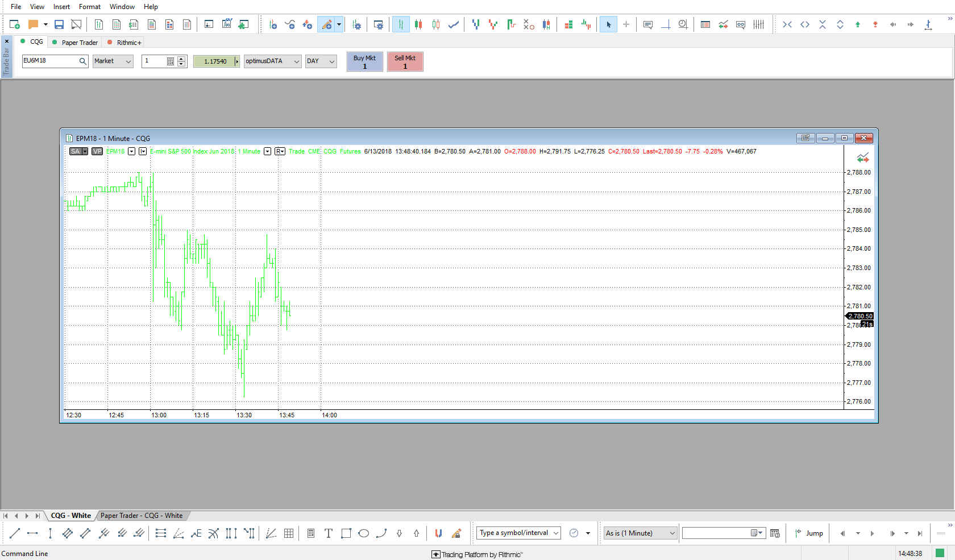Show hidden toolbar buttons at top right
The image size is (955, 560).
[950, 19]
